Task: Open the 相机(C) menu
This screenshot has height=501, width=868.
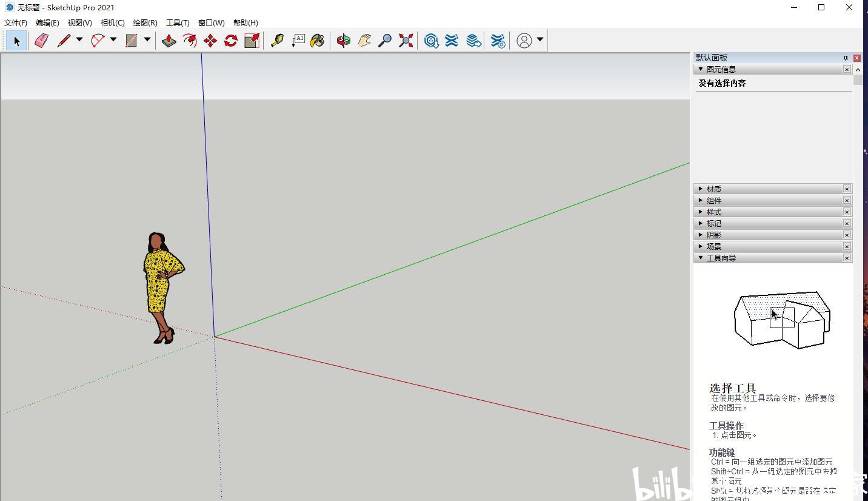Action: [112, 23]
